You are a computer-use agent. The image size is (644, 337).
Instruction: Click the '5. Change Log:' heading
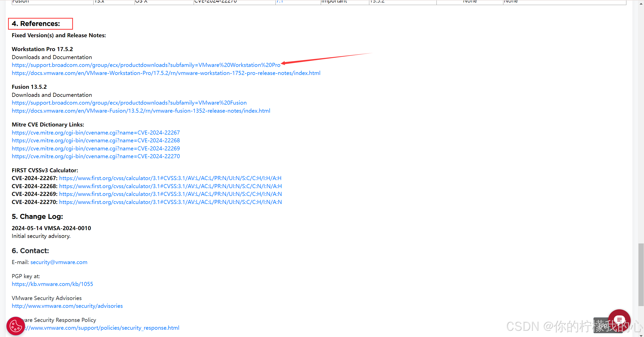pos(37,217)
